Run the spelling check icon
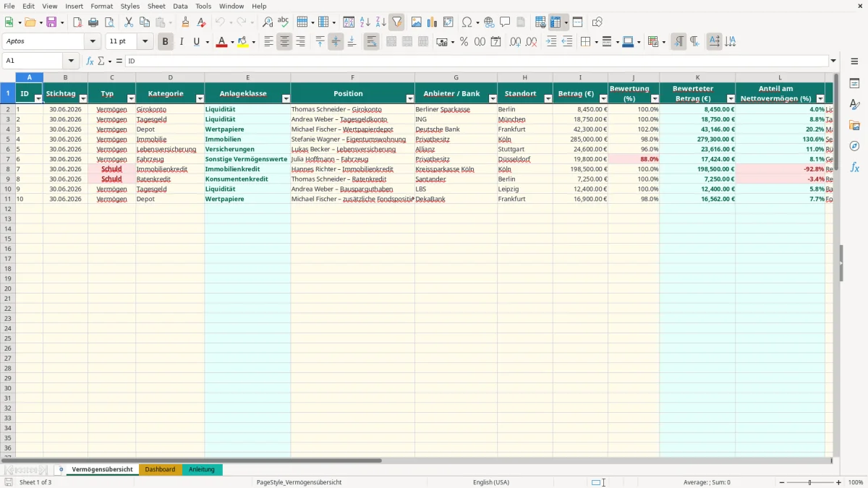 point(283,22)
